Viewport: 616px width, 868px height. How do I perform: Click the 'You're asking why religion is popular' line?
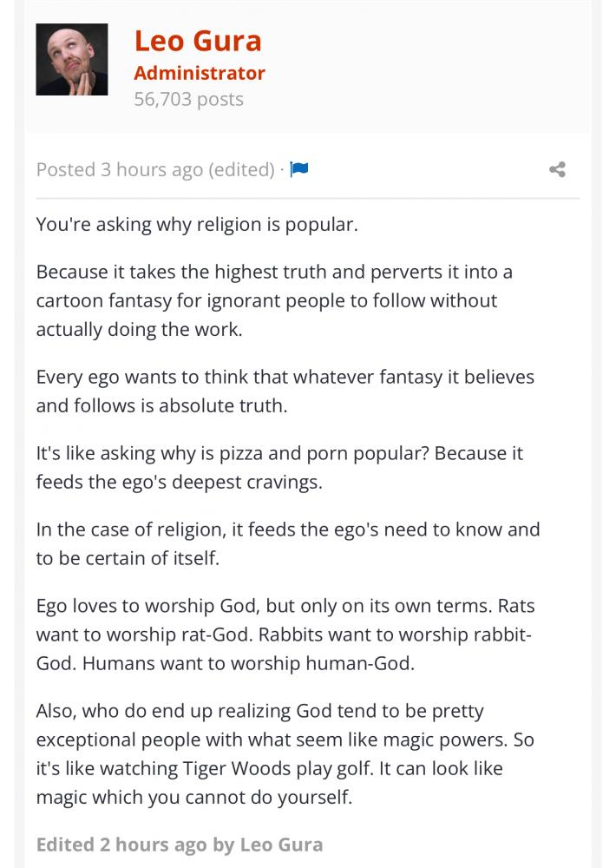[x=197, y=225]
